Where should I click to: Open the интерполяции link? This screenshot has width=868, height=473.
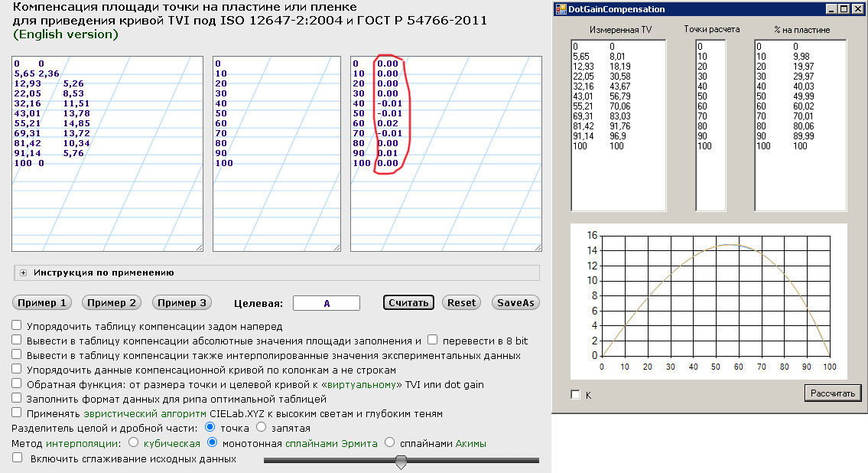83,444
